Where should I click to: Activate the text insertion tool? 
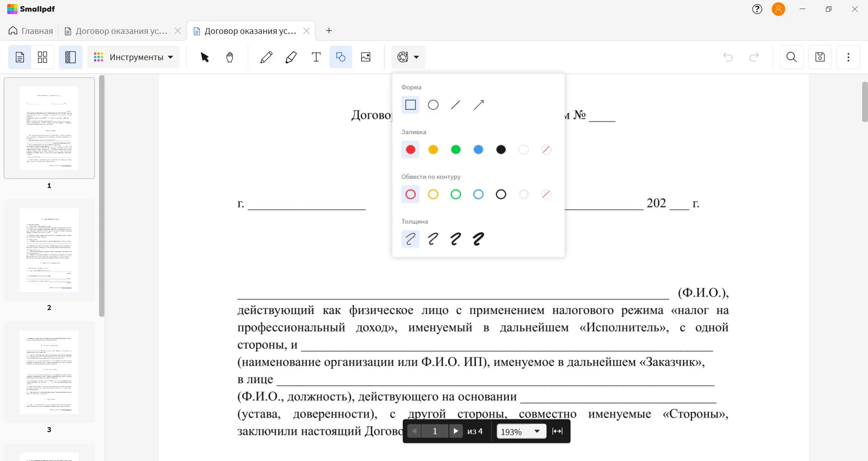coord(316,57)
